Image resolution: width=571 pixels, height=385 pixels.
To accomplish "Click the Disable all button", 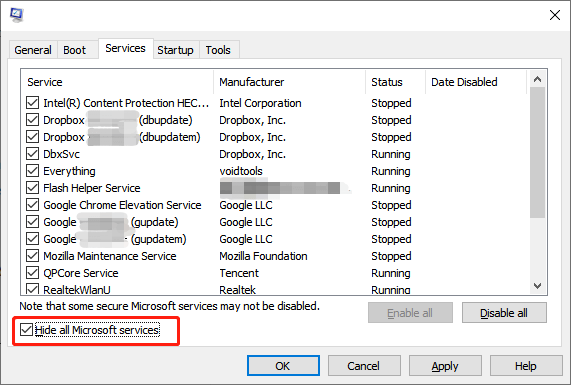I will [x=504, y=313].
